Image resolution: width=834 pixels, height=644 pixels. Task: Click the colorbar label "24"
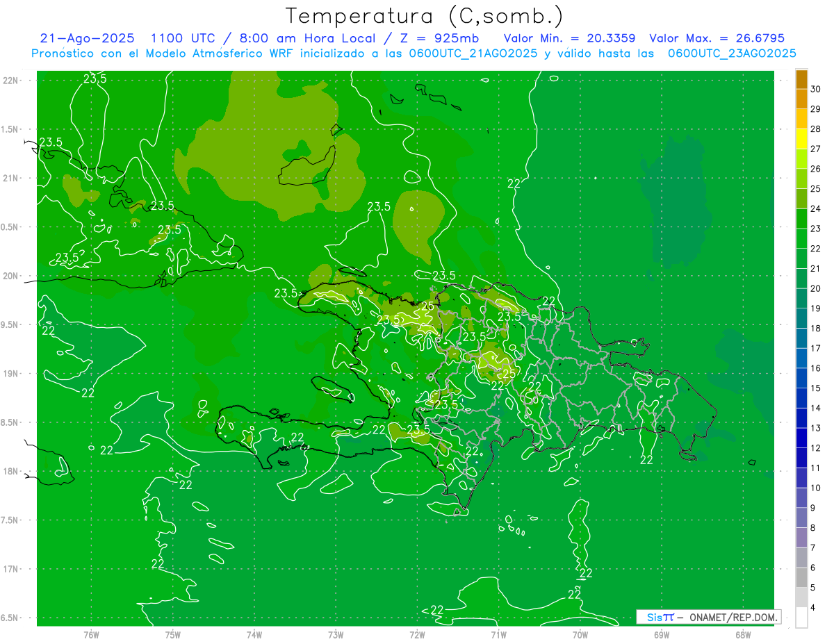tap(816, 208)
